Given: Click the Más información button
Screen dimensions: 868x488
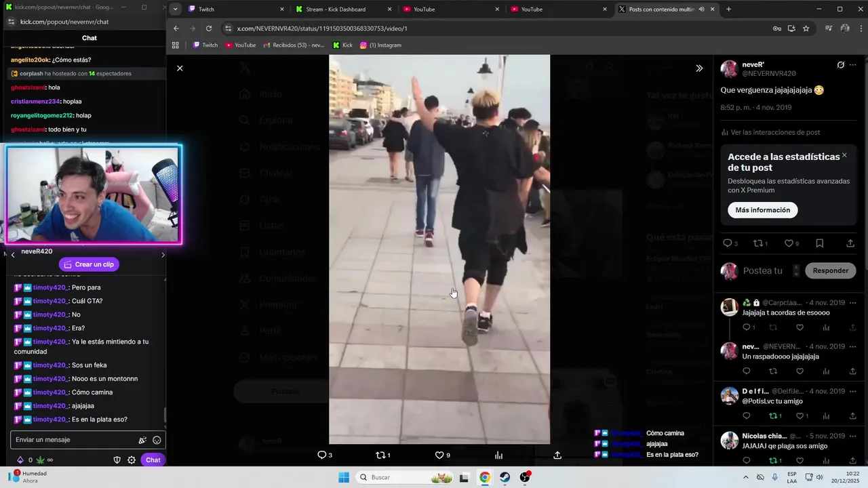Looking at the screenshot, I should point(762,210).
